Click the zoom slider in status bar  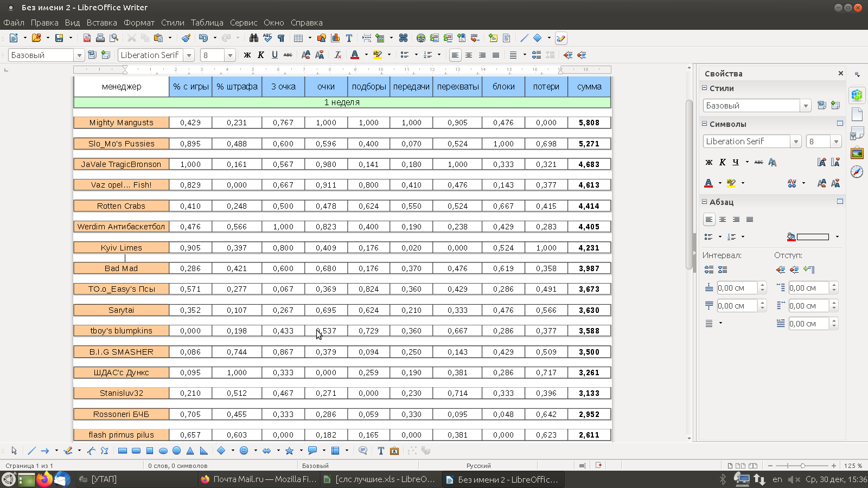click(x=802, y=466)
